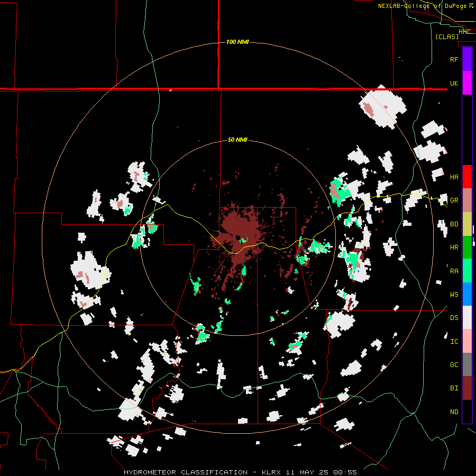The width and height of the screenshot is (476, 476).
Task: Click the dusty pink GR legend swatch
Action: tap(467, 200)
